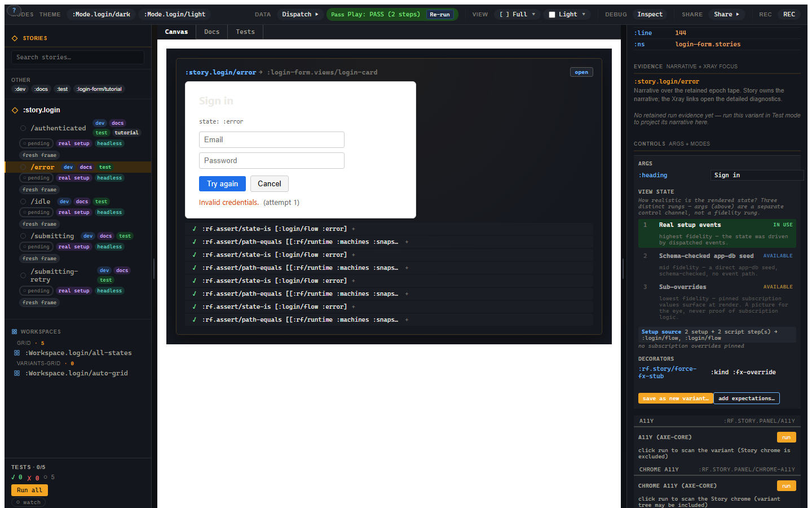Filter stories by the :login-form/tutorial tag
Screen dimensions: 812x508
tap(99, 89)
